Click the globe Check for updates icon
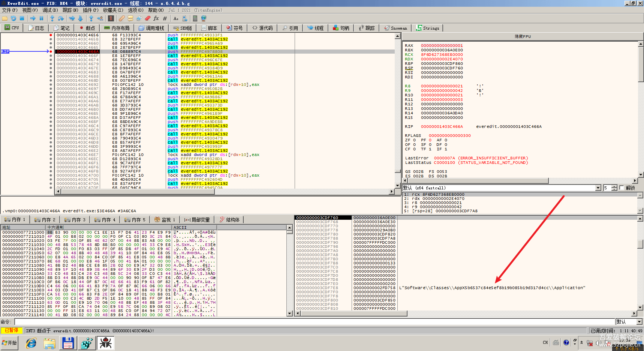 204,18
